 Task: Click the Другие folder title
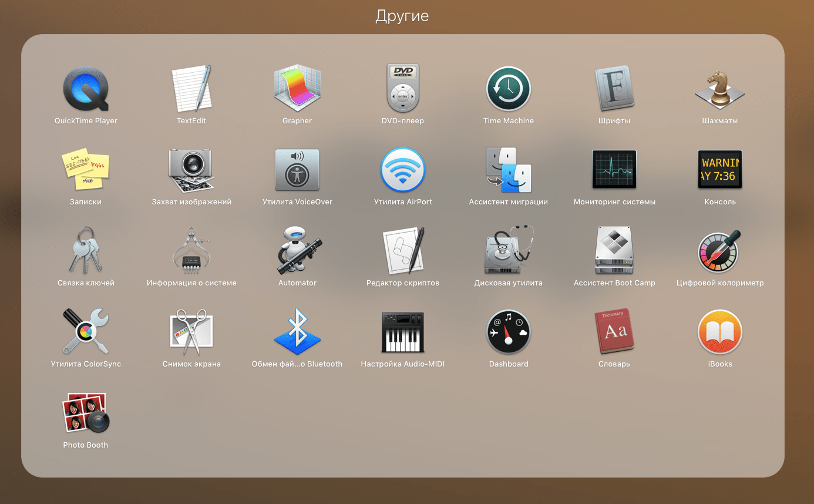[x=402, y=16]
